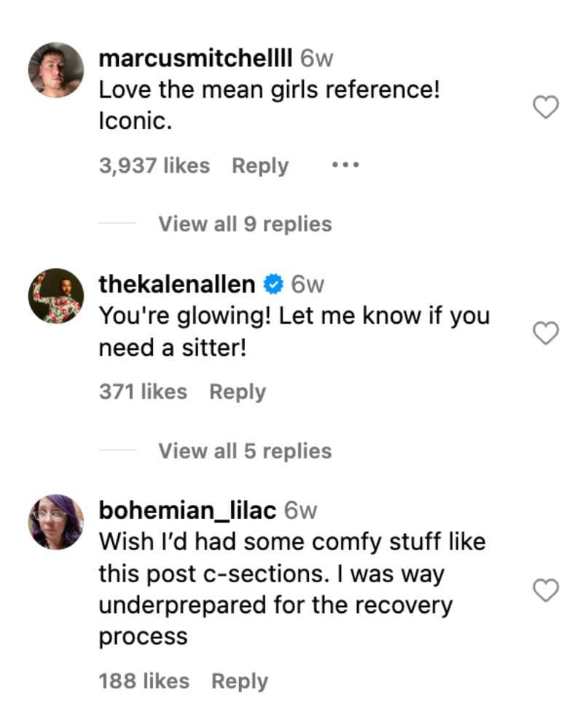The image size is (583, 728).
Task: Open thekalenallen's profile picture
Action: point(55,292)
